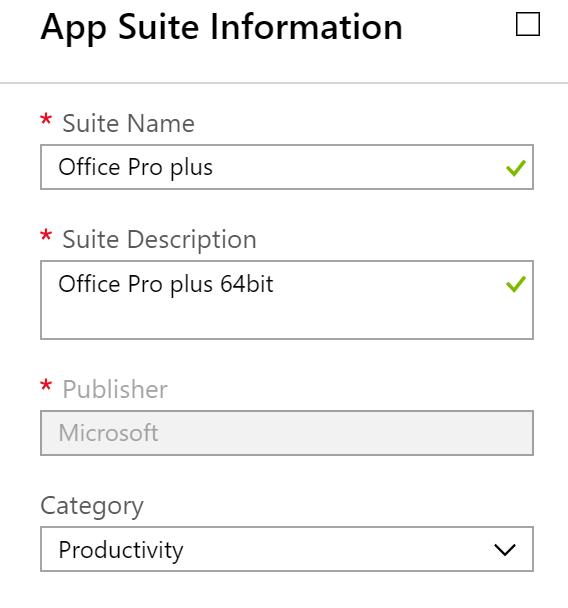Click the red asterisk beside Suite Description
Image resolution: width=568 pixels, height=608 pixels.
coord(46,235)
